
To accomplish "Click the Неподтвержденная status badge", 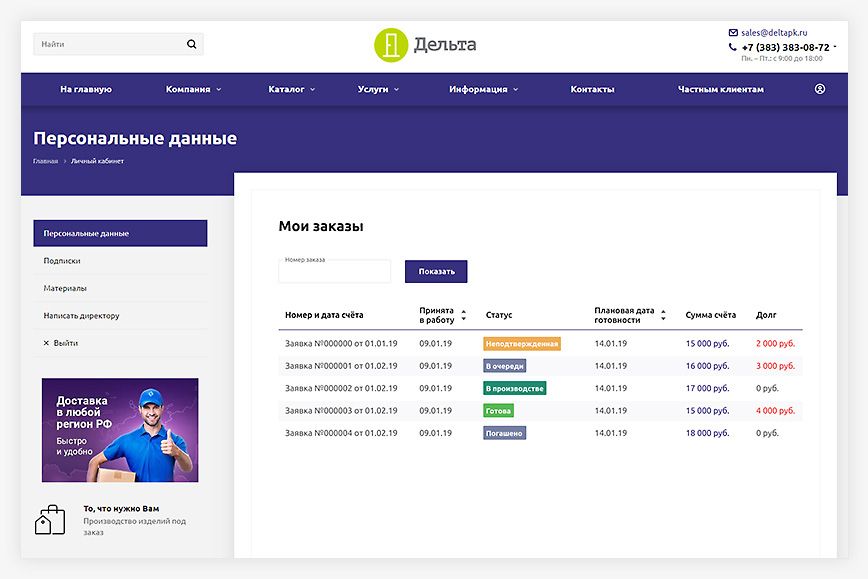I will (522, 344).
